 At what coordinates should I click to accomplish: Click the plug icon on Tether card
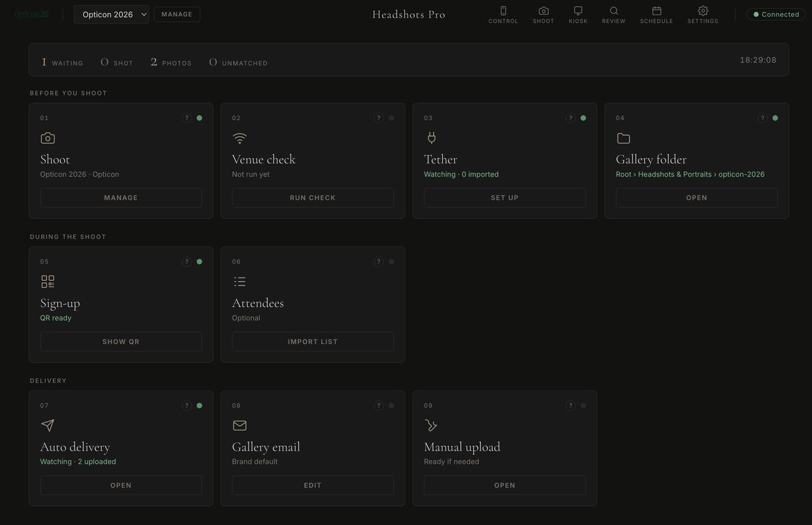pos(431,138)
